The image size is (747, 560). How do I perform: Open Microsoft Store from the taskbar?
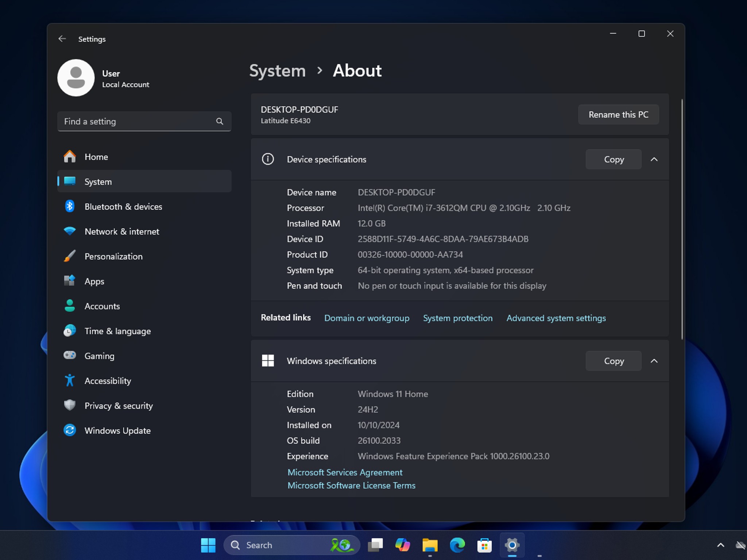484,545
